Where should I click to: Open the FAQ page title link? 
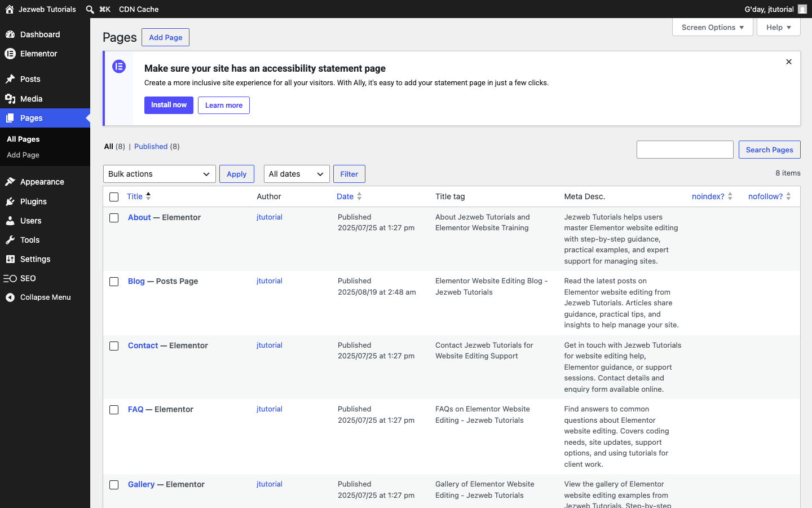click(136, 409)
